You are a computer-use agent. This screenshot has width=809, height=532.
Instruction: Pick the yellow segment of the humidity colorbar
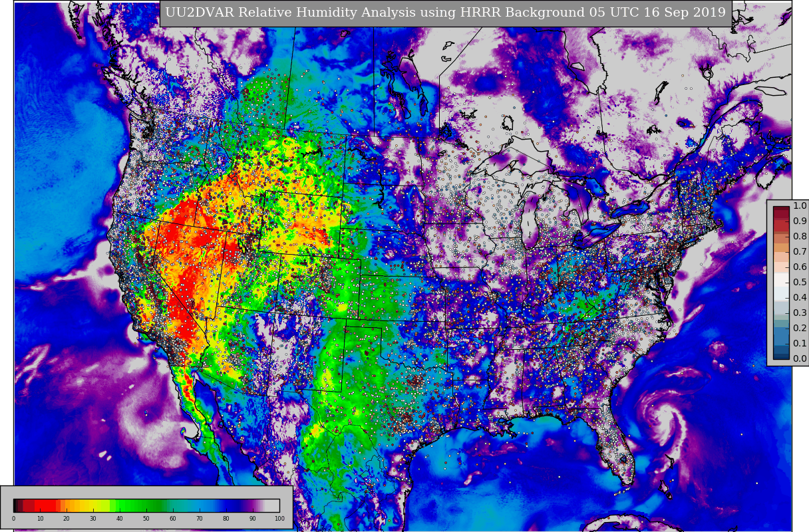click(94, 505)
